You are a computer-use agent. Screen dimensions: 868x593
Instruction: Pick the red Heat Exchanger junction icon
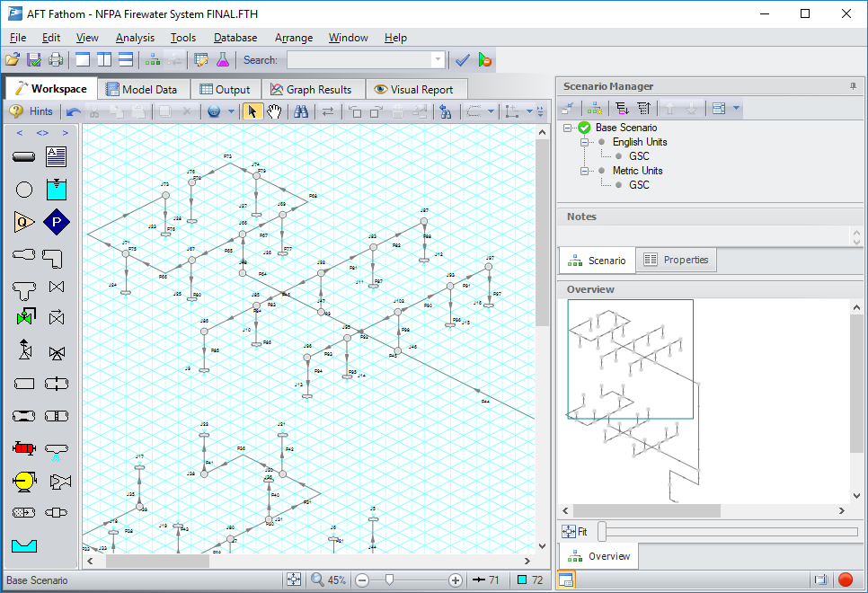23,448
